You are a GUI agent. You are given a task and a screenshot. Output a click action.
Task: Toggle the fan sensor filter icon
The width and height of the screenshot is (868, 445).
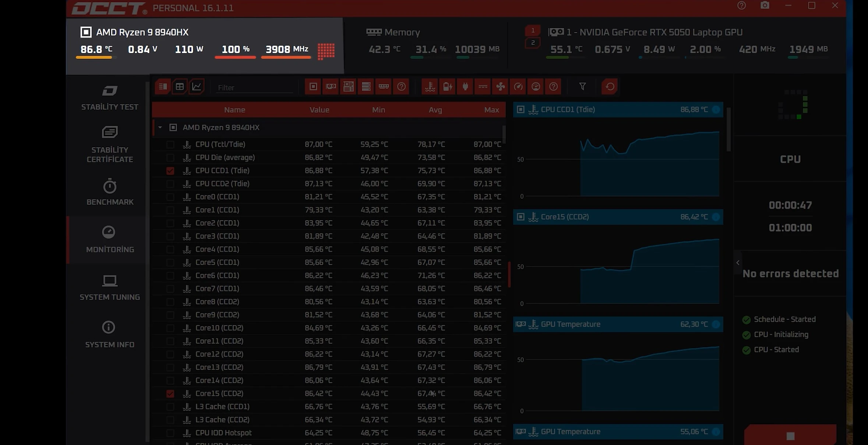pos(500,87)
